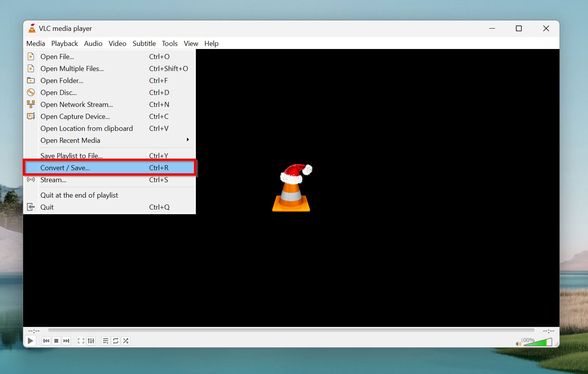Select Open Location from clipboard
This screenshot has width=588, height=374.
point(110,129)
